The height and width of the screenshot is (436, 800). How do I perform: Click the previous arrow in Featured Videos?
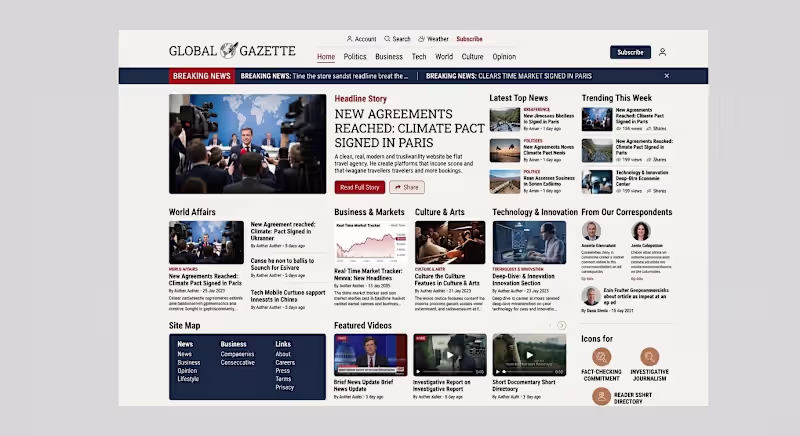(x=550, y=325)
